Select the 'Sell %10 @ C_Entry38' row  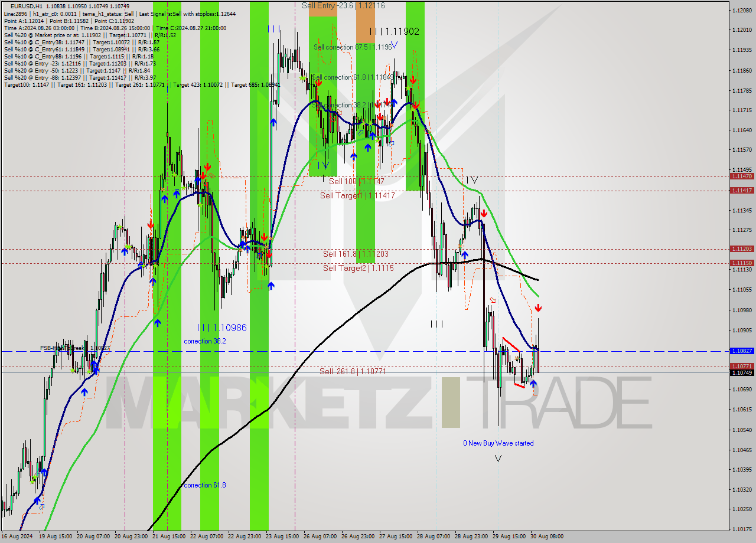pyautogui.click(x=82, y=42)
